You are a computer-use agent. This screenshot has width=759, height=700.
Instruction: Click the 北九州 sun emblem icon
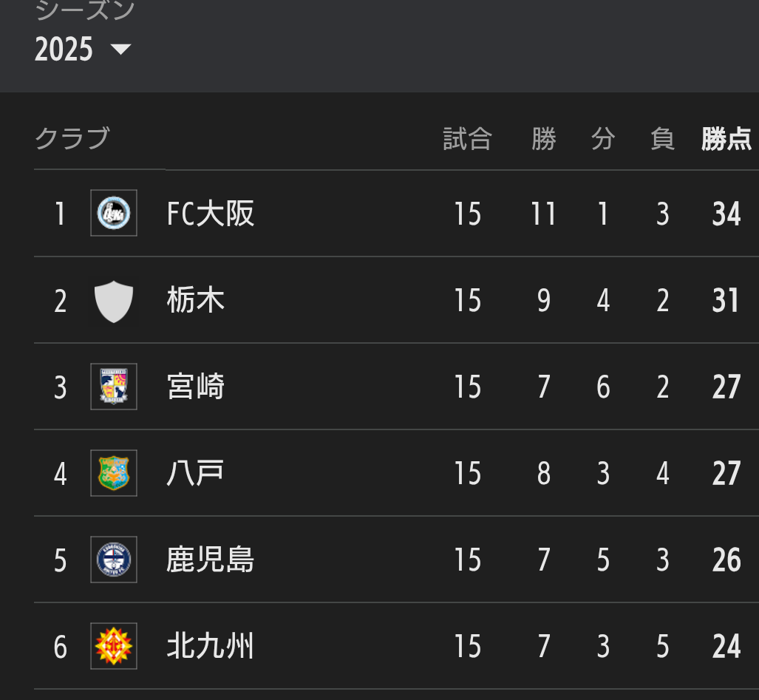(114, 646)
